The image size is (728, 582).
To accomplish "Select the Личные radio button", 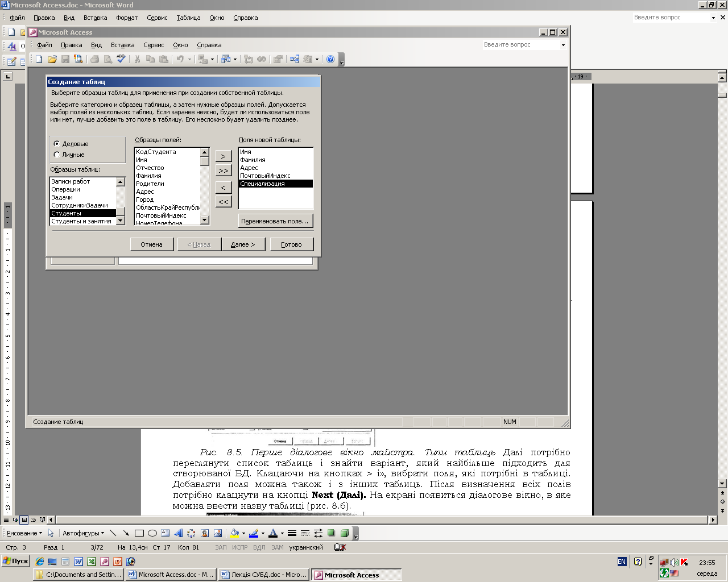I will tap(57, 155).
